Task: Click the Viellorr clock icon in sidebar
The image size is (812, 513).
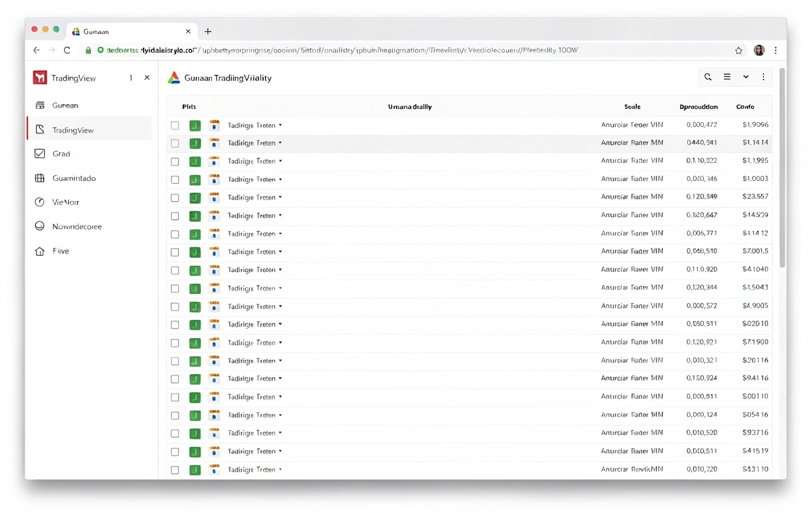Action: [39, 202]
